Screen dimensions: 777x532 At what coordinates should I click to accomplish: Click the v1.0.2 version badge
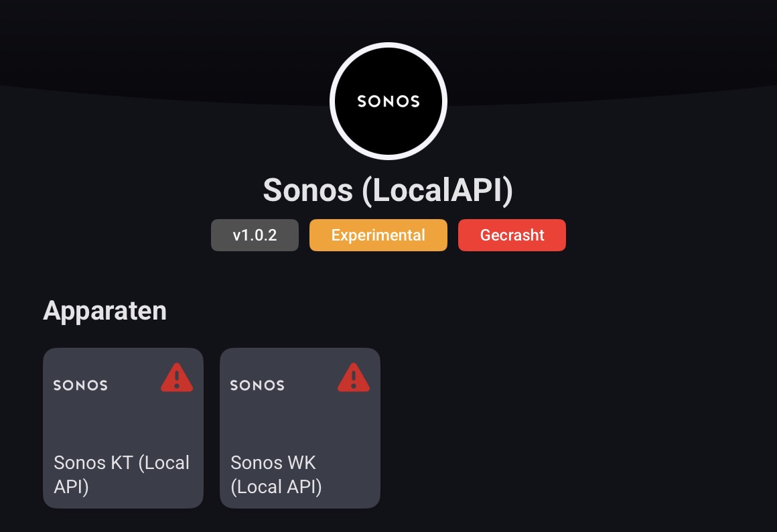coord(255,235)
